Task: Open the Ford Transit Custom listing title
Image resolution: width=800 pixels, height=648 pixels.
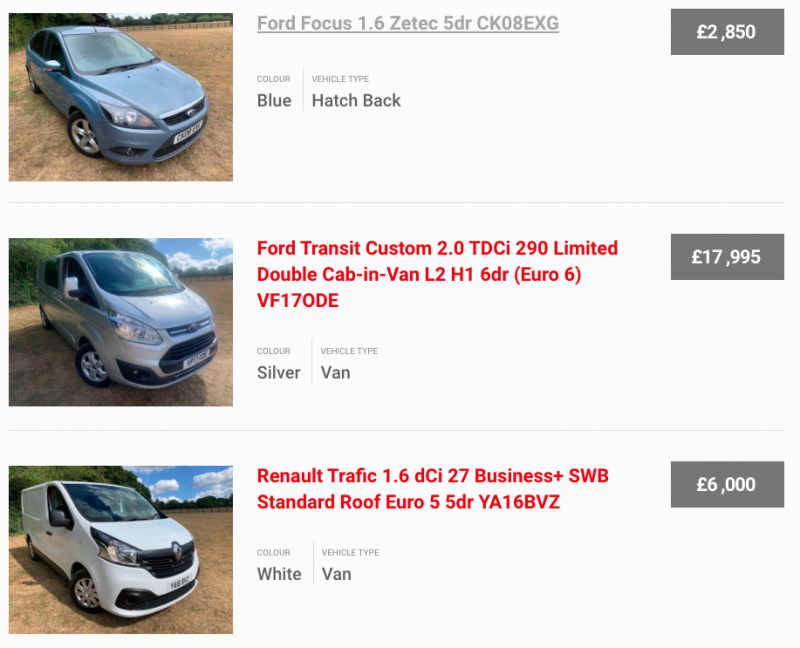Action: click(437, 274)
